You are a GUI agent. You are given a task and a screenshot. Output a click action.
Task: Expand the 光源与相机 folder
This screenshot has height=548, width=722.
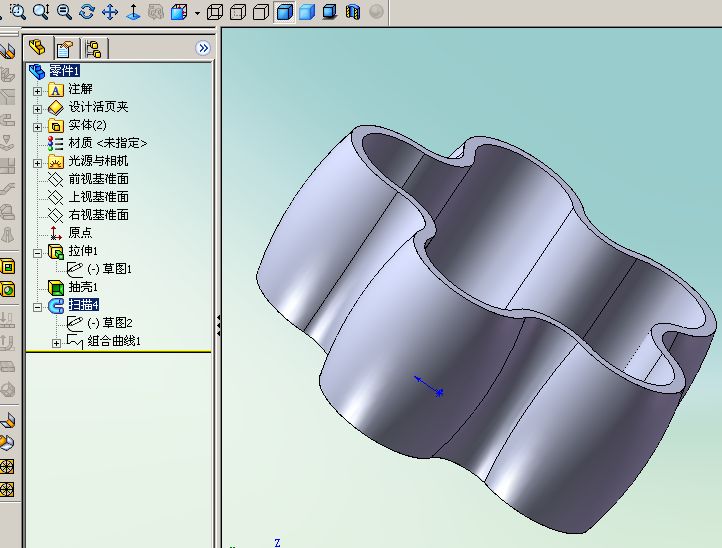coord(38,163)
